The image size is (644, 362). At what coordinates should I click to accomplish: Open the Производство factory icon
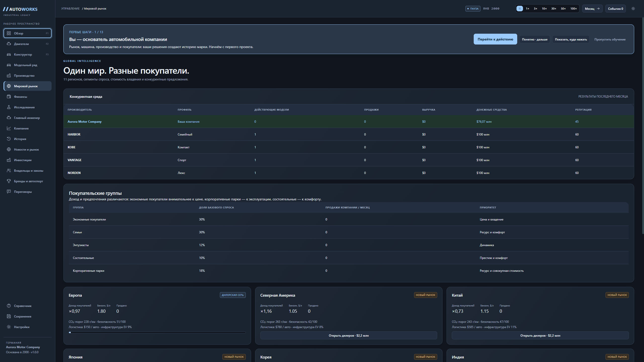(x=9, y=75)
